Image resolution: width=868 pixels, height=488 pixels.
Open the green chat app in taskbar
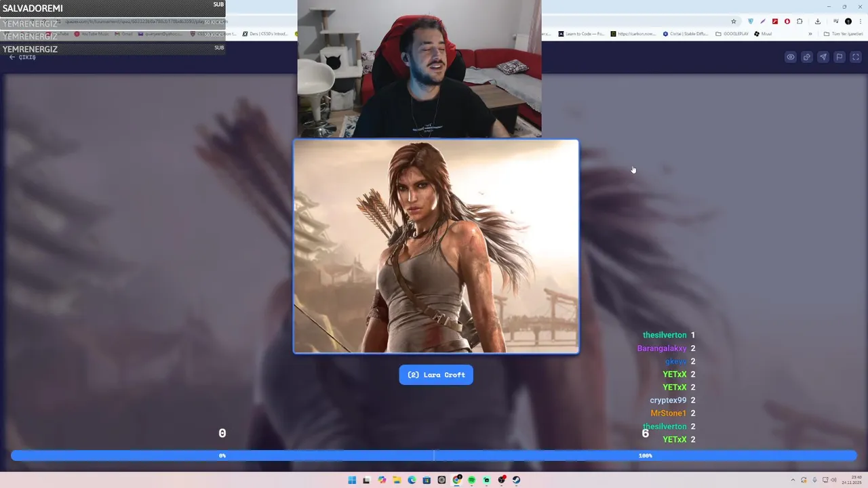(x=486, y=480)
